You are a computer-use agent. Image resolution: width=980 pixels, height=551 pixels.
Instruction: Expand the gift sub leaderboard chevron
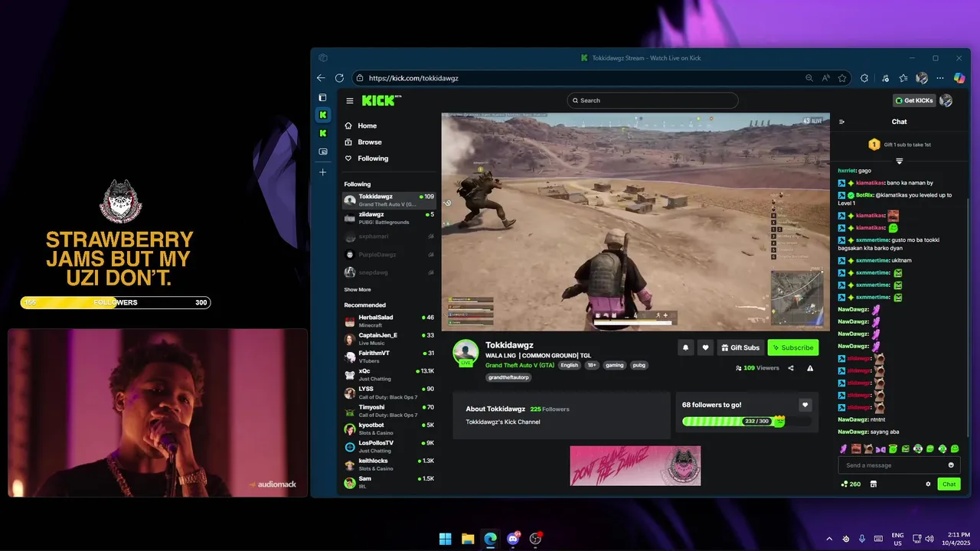[x=899, y=161]
